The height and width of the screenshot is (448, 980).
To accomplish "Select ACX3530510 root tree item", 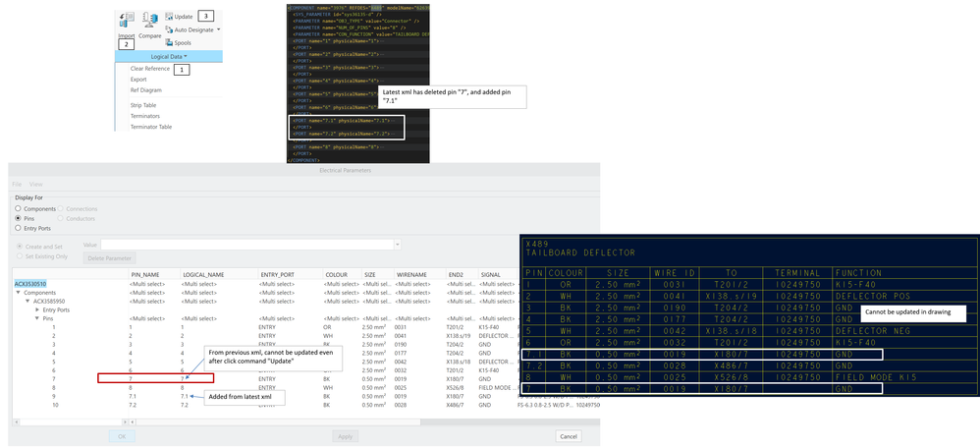I will click(31, 284).
